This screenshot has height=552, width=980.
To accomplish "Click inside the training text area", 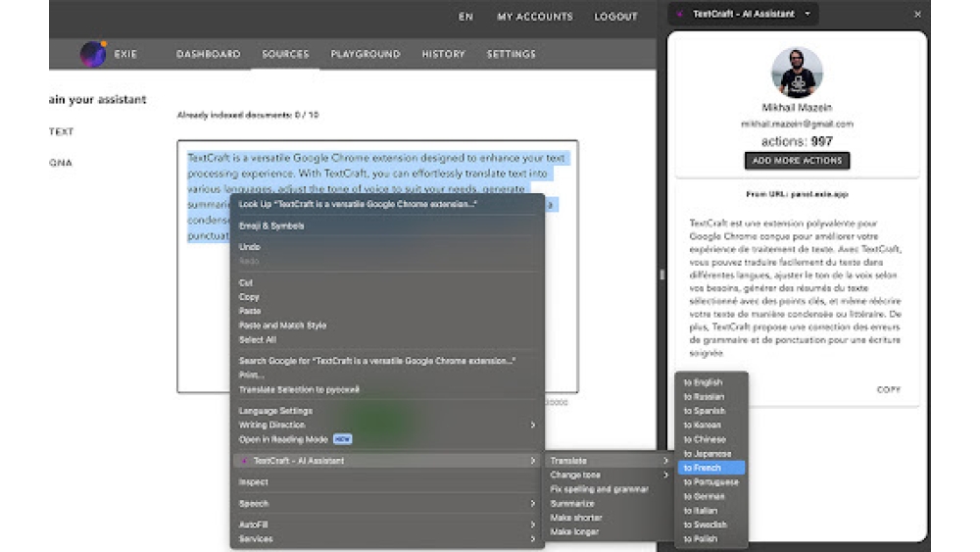I will 377,267.
